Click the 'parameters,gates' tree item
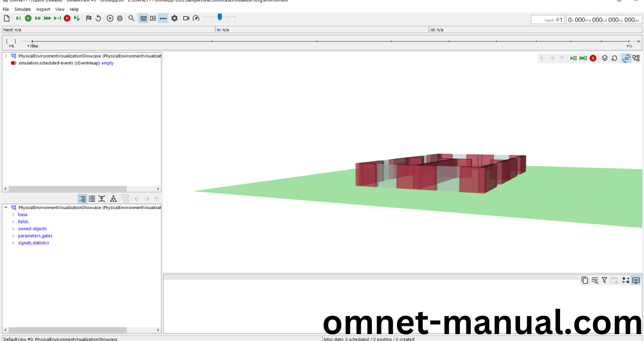The width and height of the screenshot is (644, 341). [x=35, y=236]
